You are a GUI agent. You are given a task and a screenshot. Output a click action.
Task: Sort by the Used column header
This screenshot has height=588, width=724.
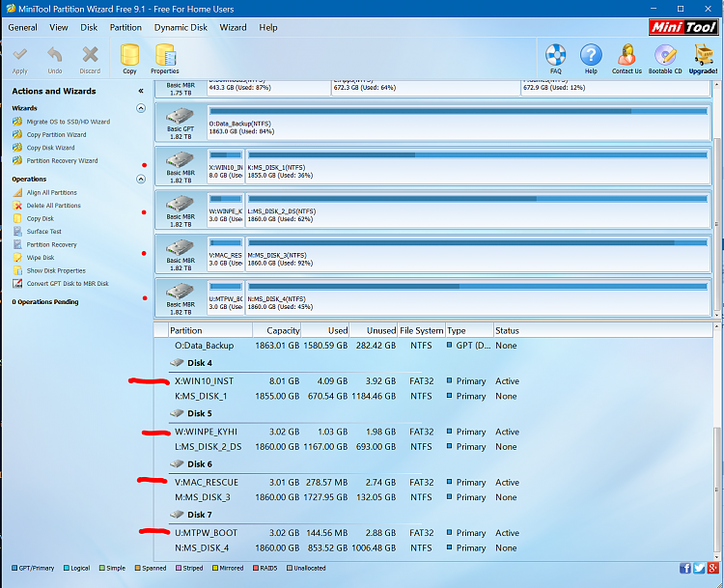(x=325, y=331)
